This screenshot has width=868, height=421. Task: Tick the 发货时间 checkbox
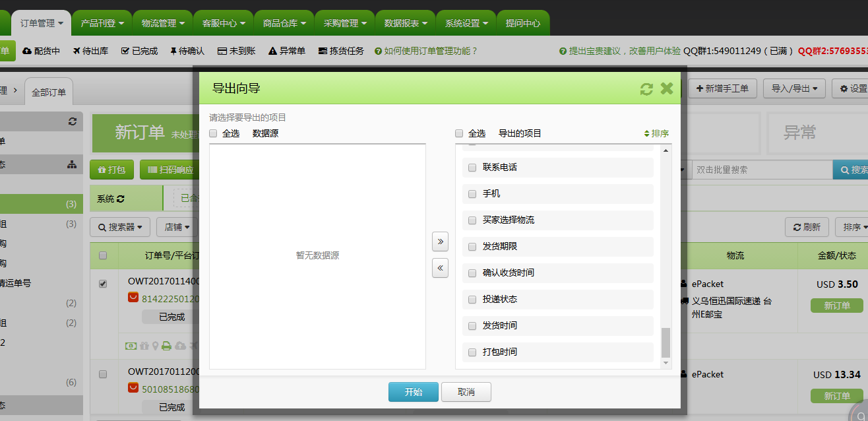click(472, 326)
